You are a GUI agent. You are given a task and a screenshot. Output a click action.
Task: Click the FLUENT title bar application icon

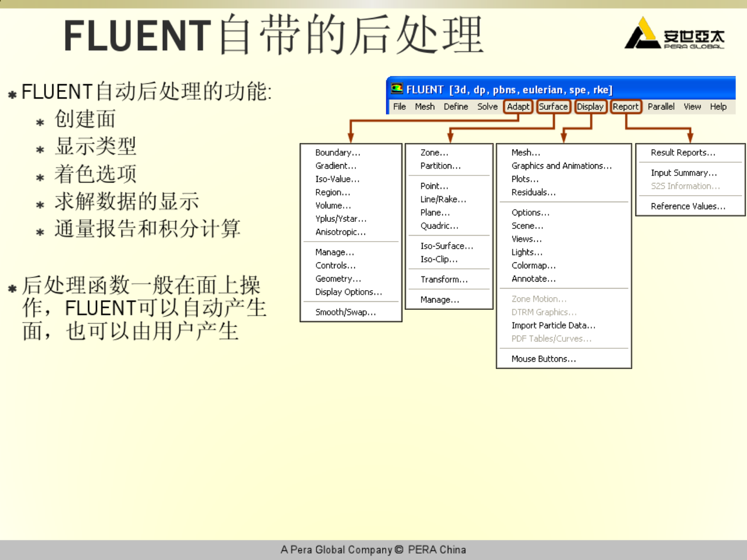tap(396, 89)
